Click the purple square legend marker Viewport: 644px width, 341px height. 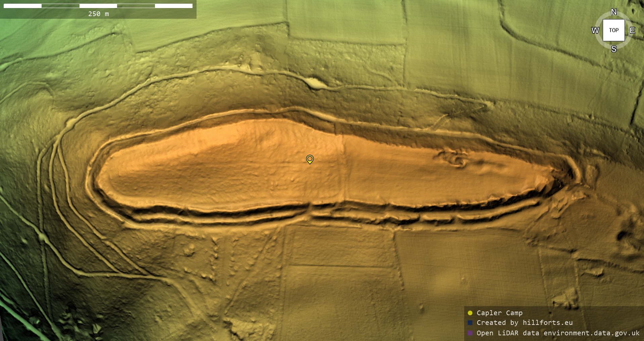coord(470,333)
